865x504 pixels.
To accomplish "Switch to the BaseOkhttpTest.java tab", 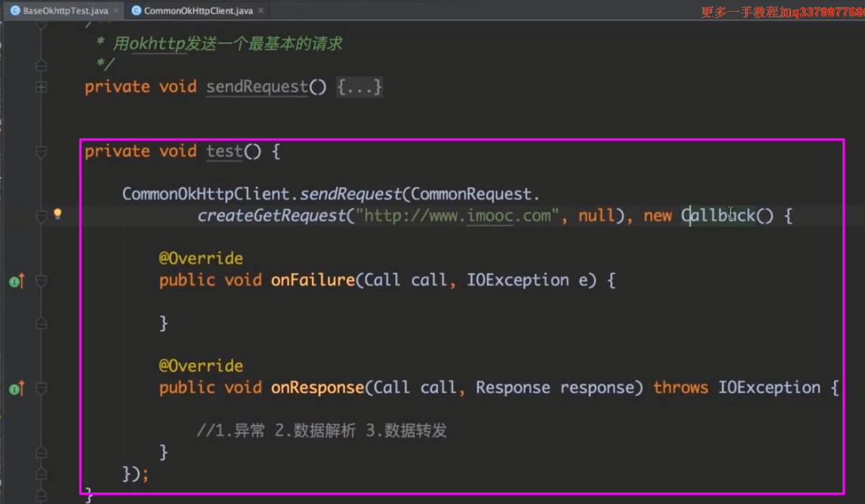I will point(65,10).
